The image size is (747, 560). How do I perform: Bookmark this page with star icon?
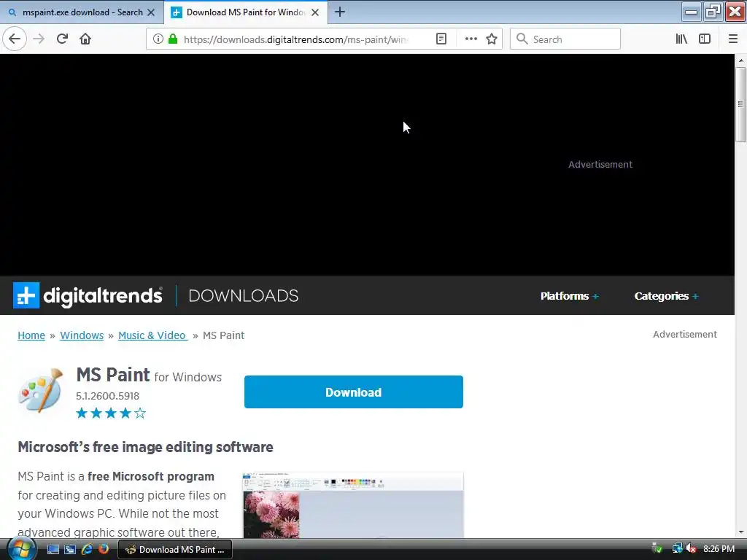(492, 39)
